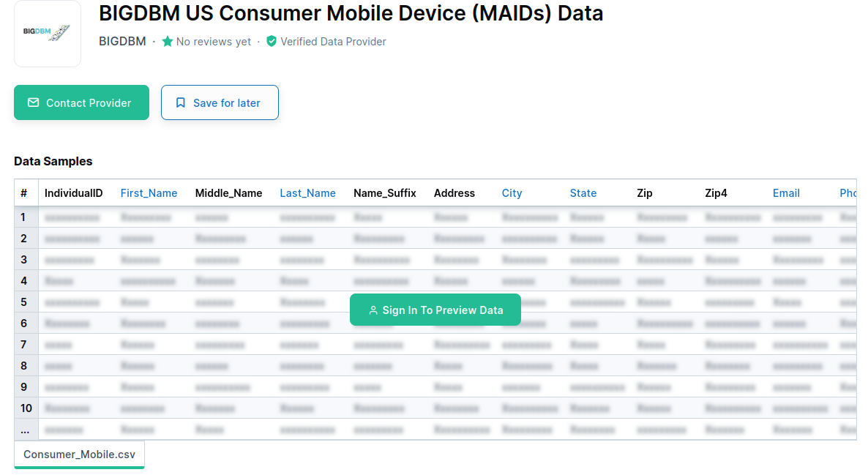The width and height of the screenshot is (868, 475).
Task: Sign in to preview data
Action: click(435, 310)
